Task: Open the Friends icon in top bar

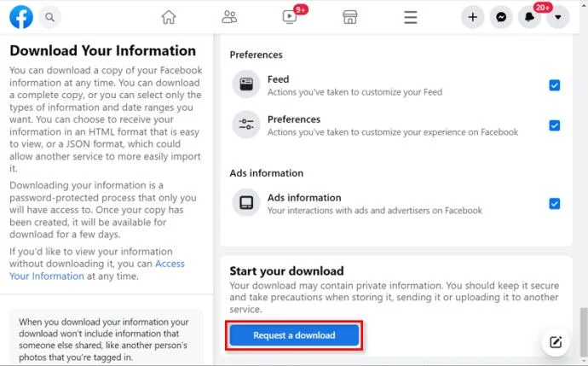Action: (x=229, y=17)
